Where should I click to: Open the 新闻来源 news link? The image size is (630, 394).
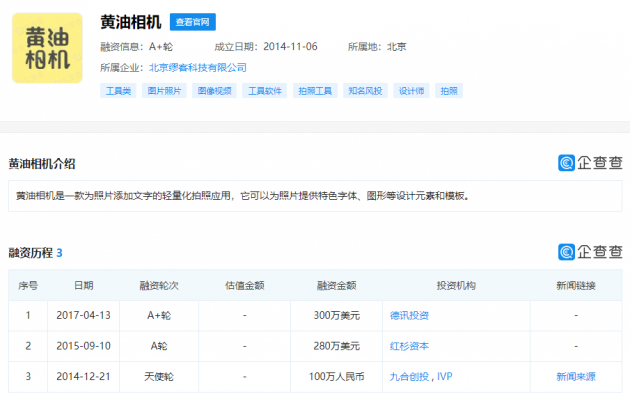click(x=576, y=376)
